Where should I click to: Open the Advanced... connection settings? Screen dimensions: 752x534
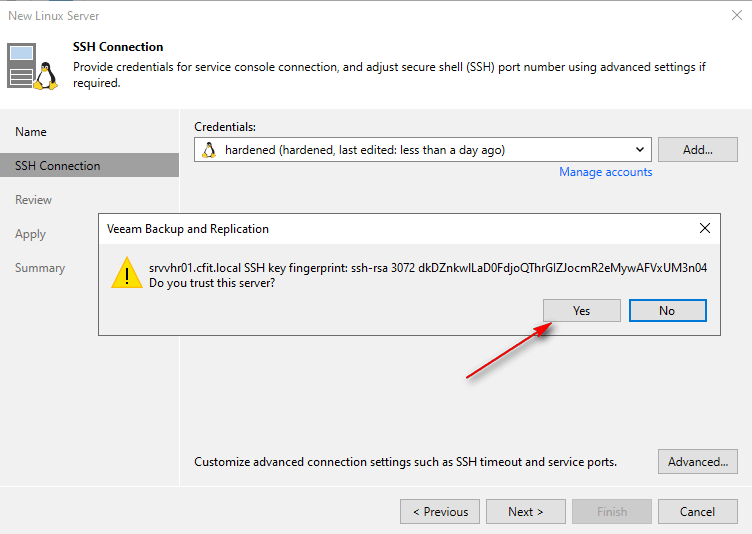tap(697, 462)
